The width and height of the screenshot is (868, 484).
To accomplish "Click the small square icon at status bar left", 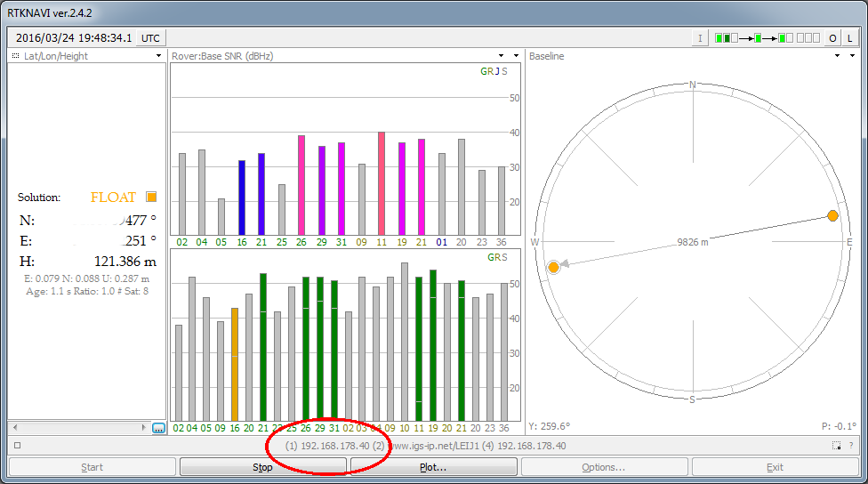I will [18, 446].
